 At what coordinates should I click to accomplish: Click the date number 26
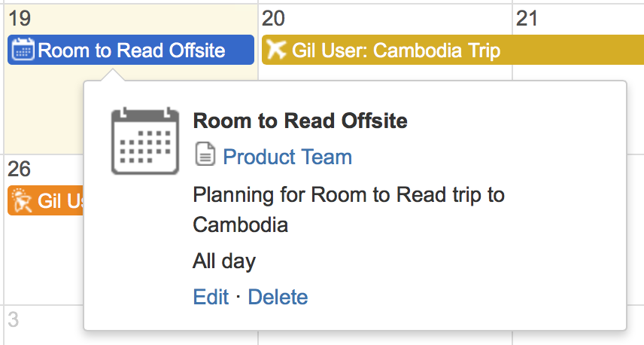[x=20, y=168]
